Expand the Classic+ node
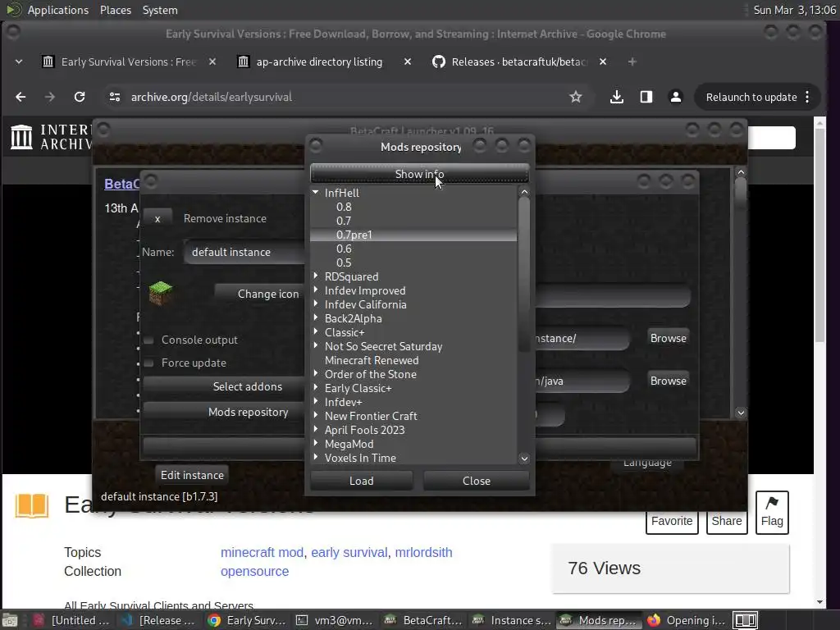Screen dimensions: 840x630 tap(316, 331)
